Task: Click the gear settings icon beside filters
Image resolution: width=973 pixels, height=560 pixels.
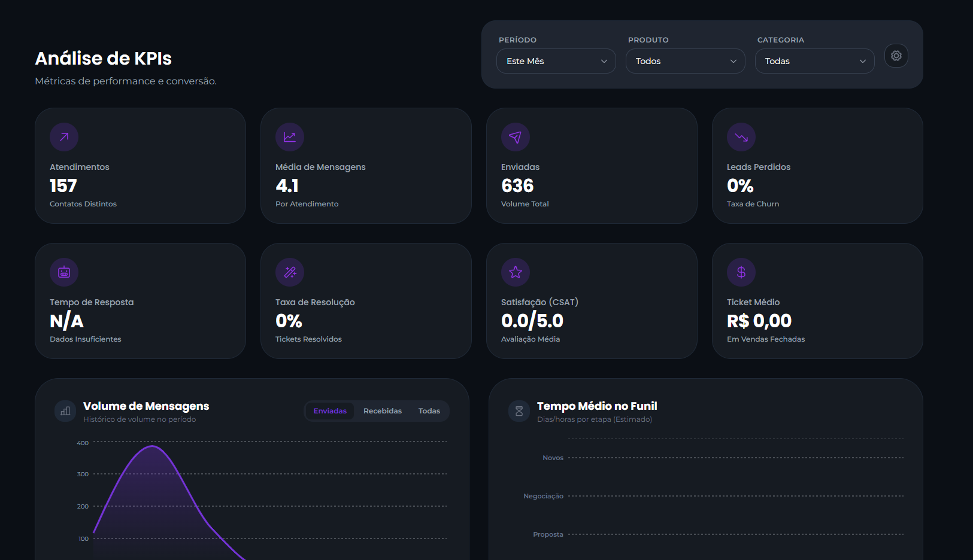Action: tap(896, 56)
